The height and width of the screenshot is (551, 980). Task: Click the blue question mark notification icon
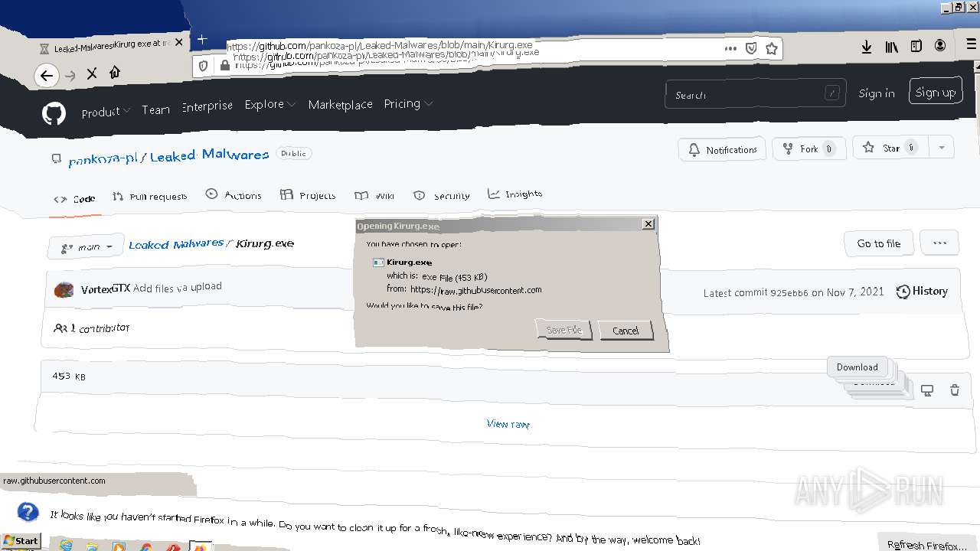28,511
